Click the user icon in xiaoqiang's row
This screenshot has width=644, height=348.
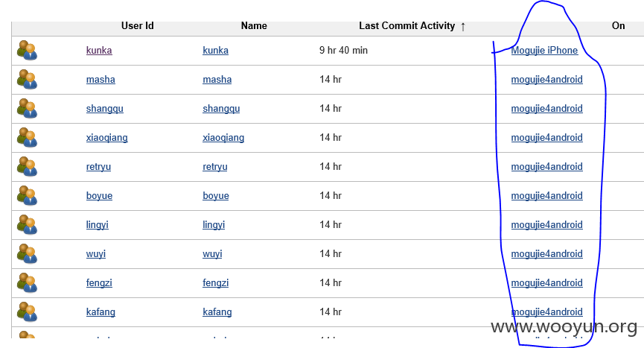coord(27,138)
